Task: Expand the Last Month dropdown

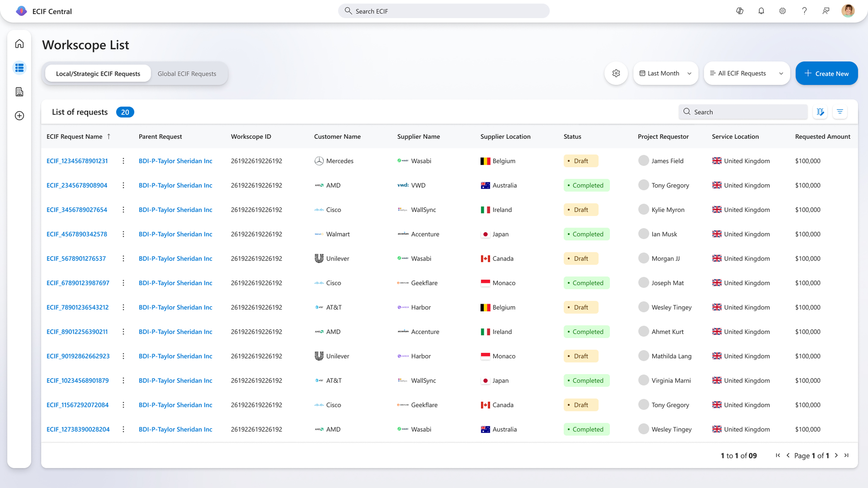Action: [x=665, y=74]
